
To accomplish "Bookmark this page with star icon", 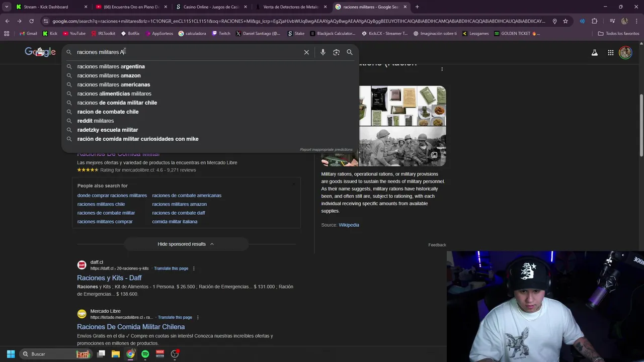I will click(x=566, y=21).
